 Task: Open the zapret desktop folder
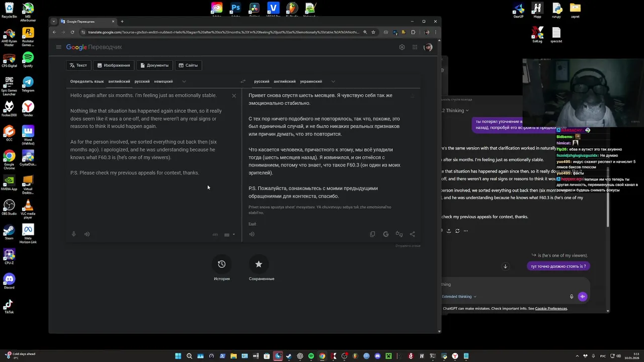575,10
